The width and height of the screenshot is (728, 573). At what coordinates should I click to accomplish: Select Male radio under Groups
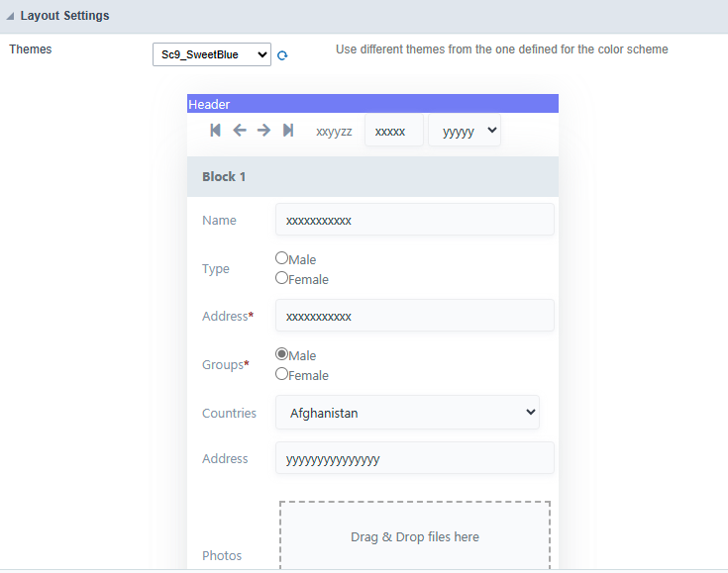click(282, 354)
